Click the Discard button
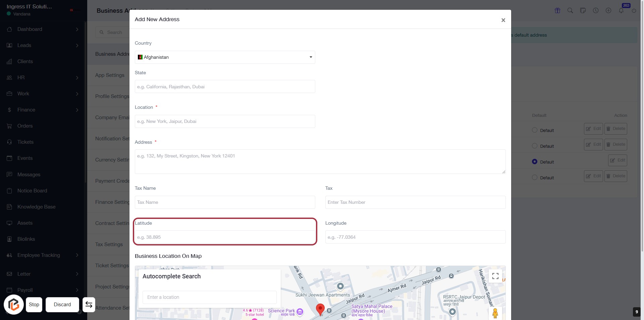 click(62, 305)
